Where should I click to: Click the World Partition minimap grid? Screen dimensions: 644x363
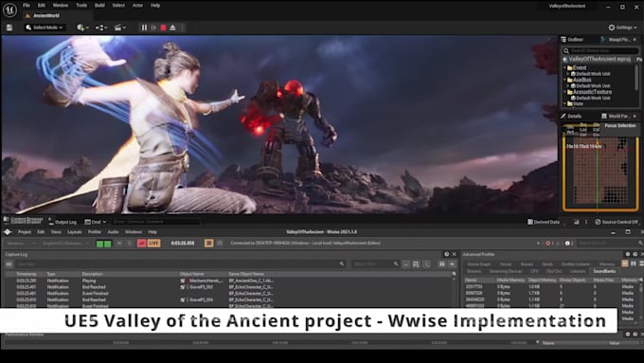(x=600, y=171)
